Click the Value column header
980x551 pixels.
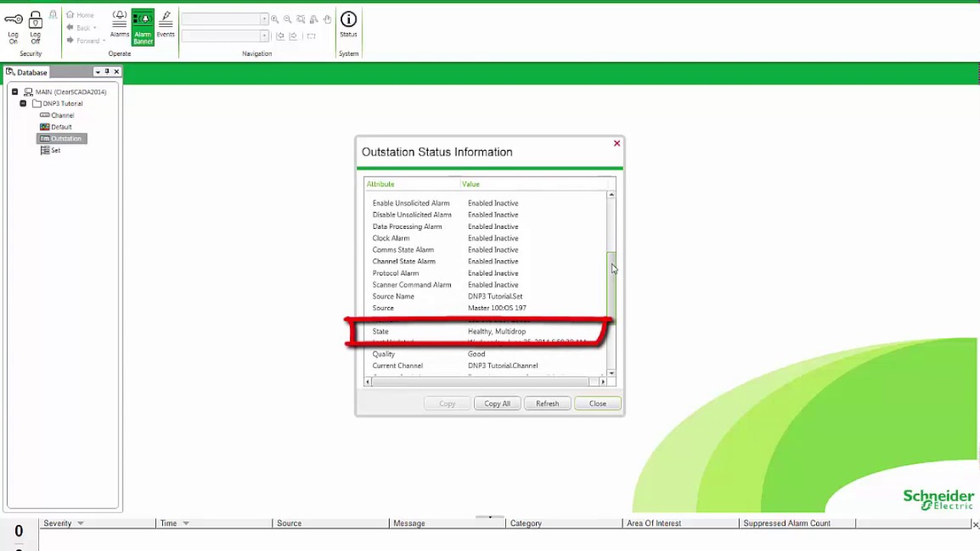(534, 184)
